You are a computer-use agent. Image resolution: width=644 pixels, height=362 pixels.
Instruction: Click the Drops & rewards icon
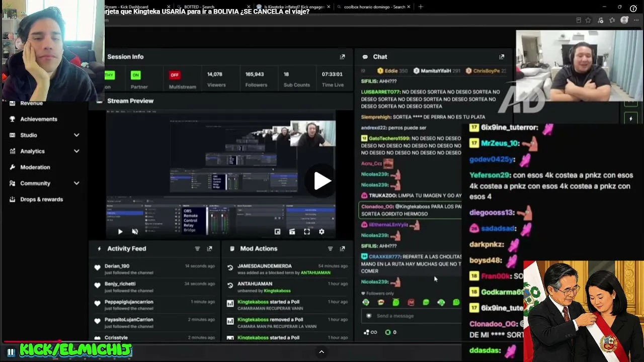pos(13,200)
